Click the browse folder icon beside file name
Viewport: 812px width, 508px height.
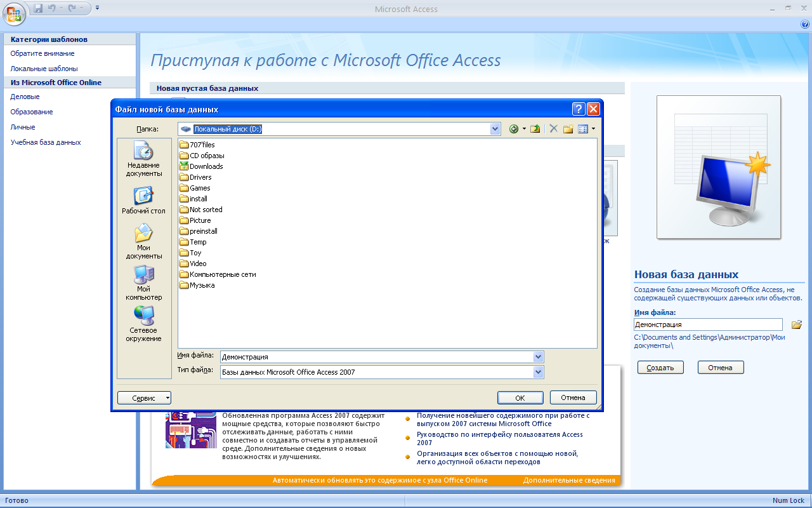(x=796, y=324)
